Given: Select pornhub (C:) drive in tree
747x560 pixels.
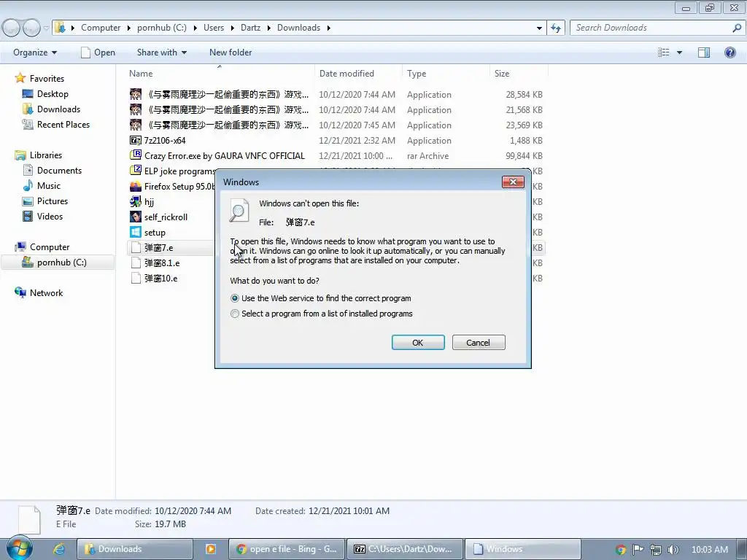Looking at the screenshot, I should point(61,262).
